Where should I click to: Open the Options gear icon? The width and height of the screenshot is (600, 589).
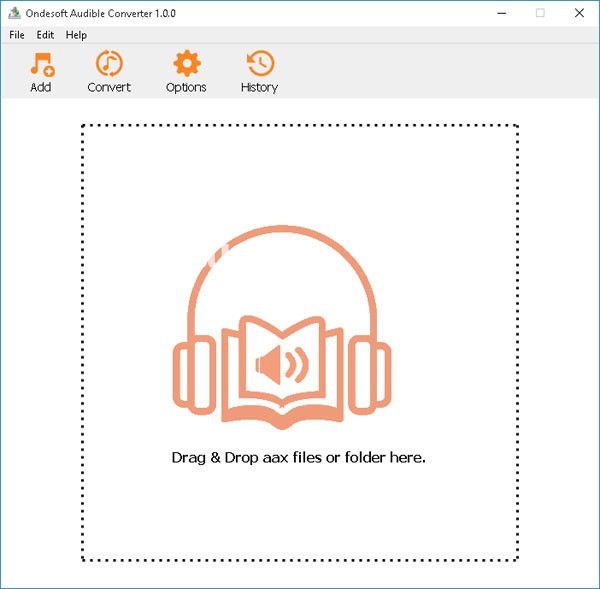tap(186, 63)
